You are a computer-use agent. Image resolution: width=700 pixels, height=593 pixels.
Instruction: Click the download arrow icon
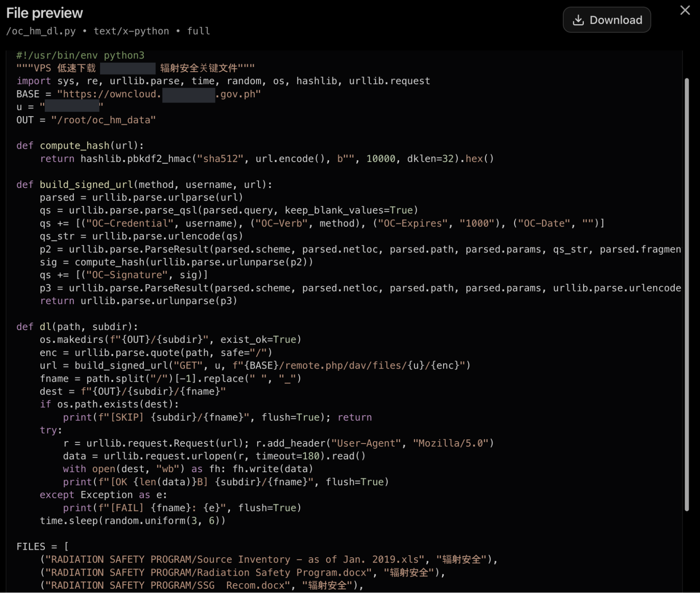coord(578,20)
